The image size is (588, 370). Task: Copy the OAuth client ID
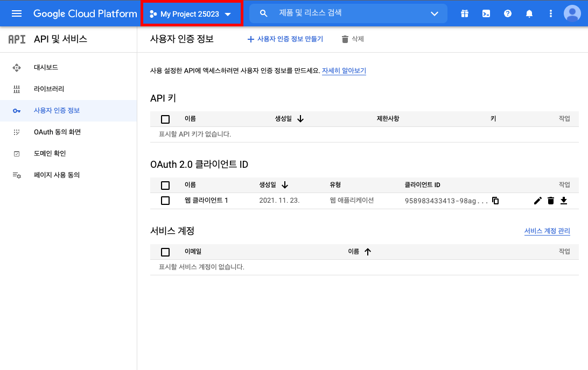[x=495, y=201]
